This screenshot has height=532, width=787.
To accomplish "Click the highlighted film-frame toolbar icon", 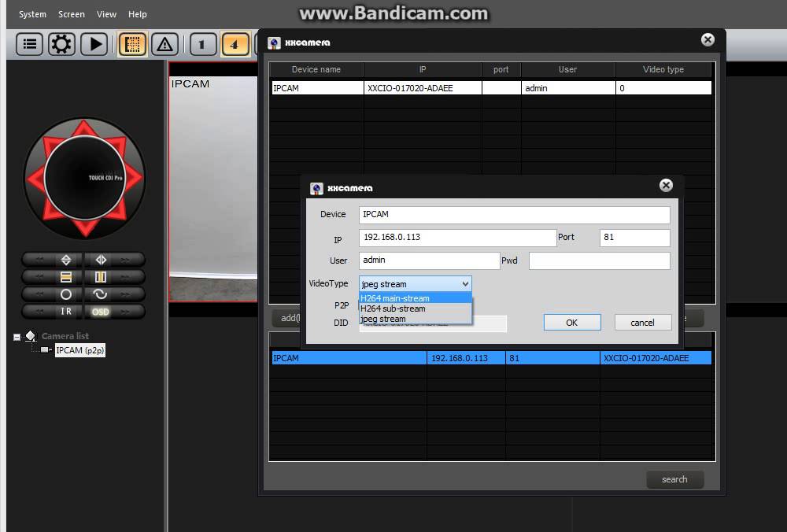I will 132,44.
